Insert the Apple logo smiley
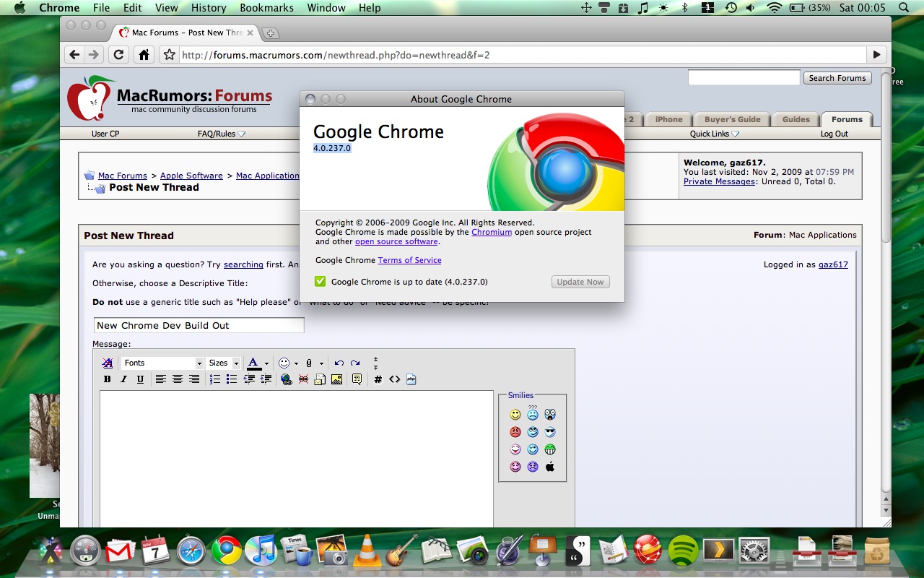This screenshot has width=924, height=578. click(x=550, y=467)
